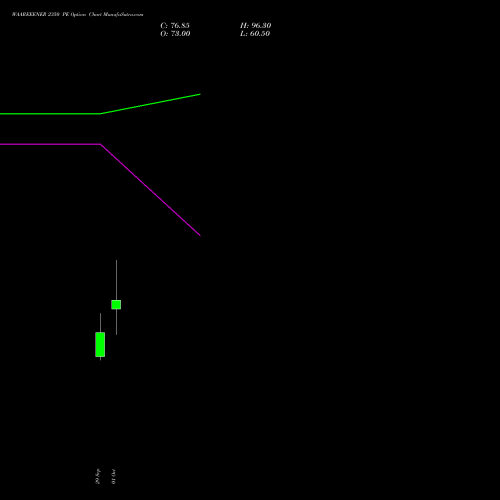Click the 29 Sep green candlestick body
Viewport: 500px width, 500px height.
click(x=100, y=344)
